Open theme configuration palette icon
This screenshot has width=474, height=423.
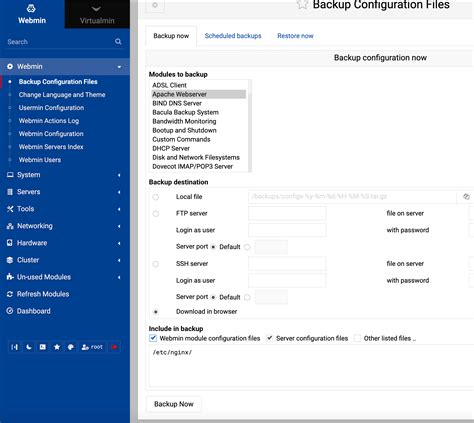pos(71,347)
